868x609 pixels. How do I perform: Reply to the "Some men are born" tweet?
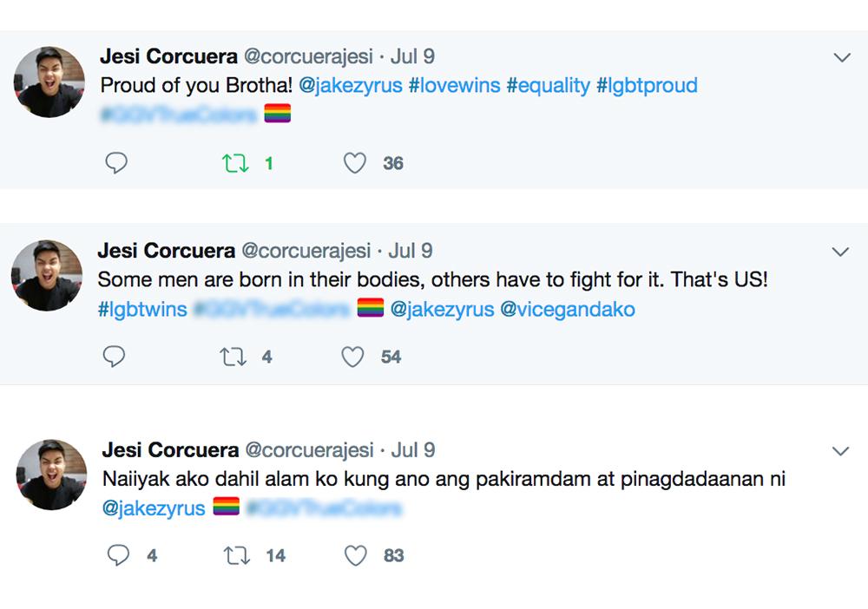114,357
